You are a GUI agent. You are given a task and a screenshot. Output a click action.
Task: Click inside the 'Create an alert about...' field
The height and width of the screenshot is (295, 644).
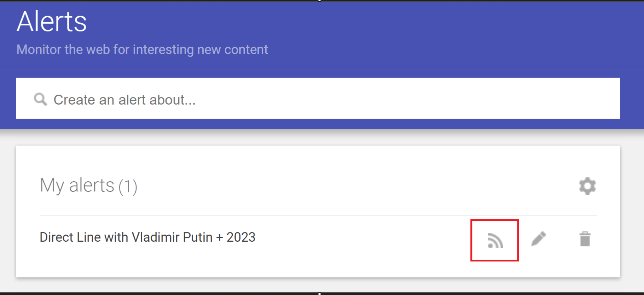pyautogui.click(x=318, y=98)
